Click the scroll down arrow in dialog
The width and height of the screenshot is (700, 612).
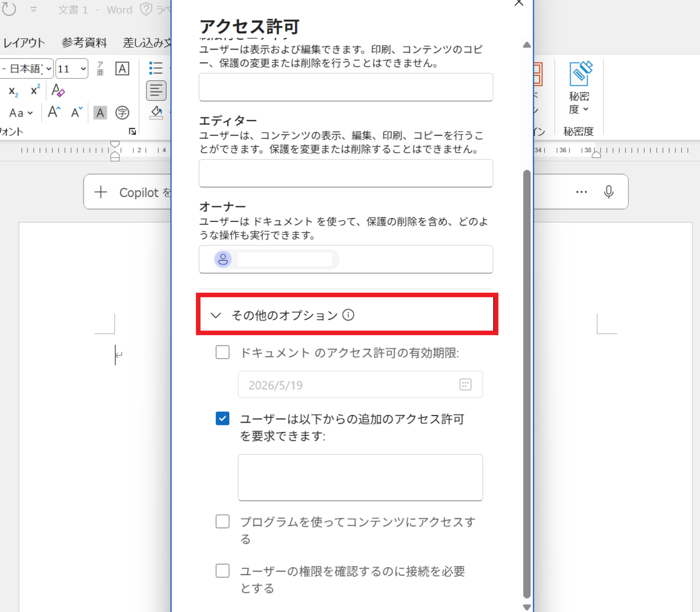pyautogui.click(x=527, y=607)
